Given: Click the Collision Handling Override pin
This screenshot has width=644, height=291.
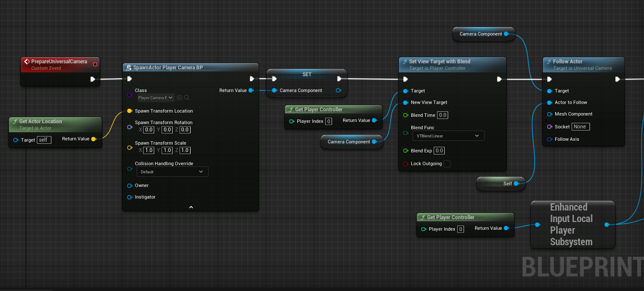Looking at the screenshot, I should point(129,169).
